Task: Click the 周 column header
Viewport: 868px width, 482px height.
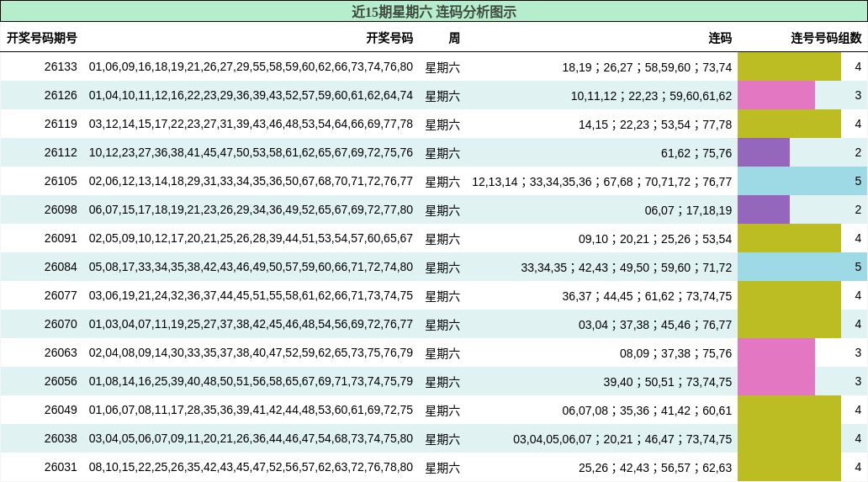Action: click(454, 38)
